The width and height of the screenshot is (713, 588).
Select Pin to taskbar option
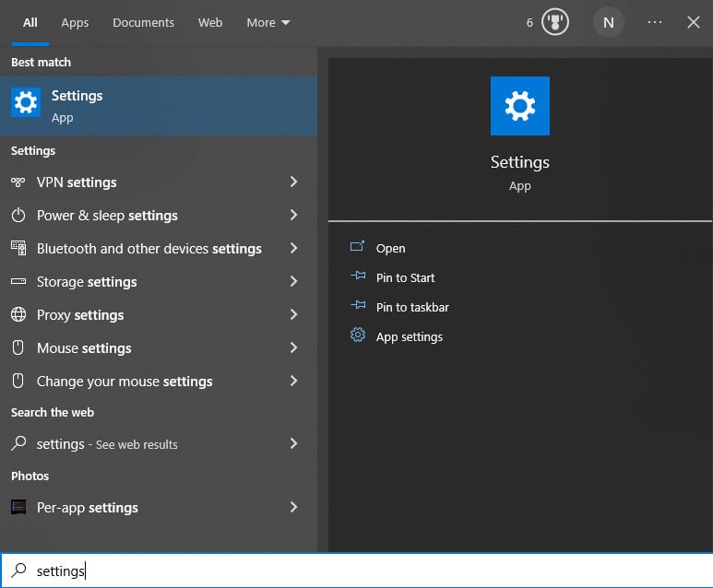[x=412, y=307]
